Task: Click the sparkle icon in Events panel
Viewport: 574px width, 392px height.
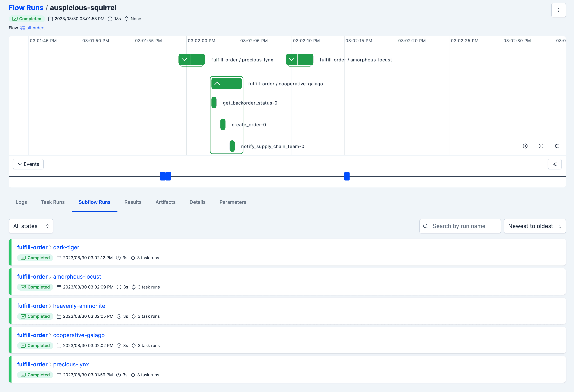Action: [555, 164]
